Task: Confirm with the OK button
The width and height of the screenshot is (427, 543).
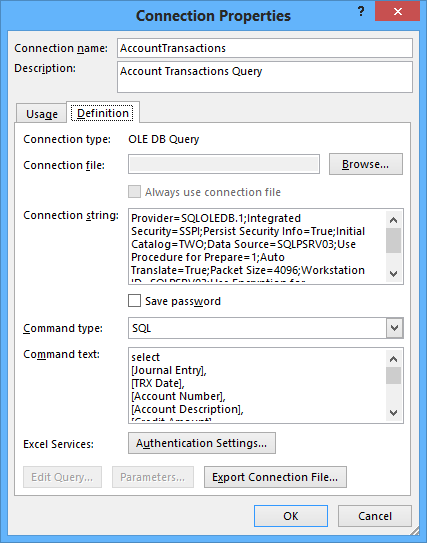Action: [x=291, y=516]
